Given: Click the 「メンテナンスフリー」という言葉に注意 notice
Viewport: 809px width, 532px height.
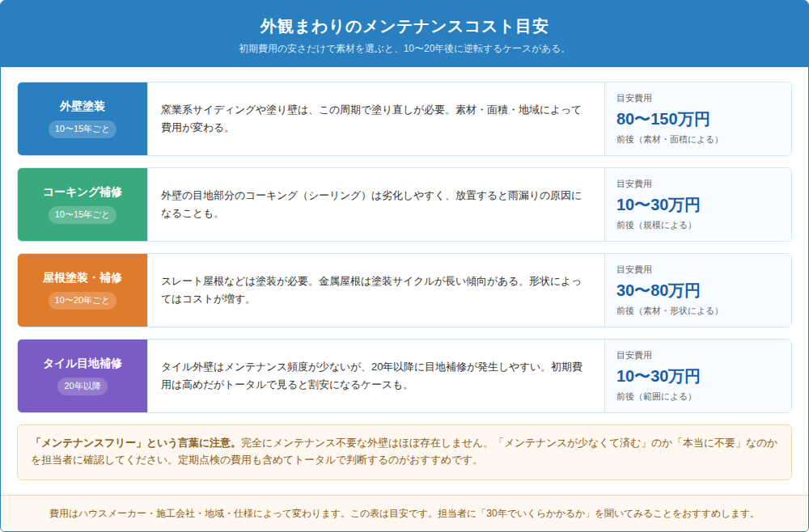Looking at the screenshot, I should pyautogui.click(x=404, y=452).
